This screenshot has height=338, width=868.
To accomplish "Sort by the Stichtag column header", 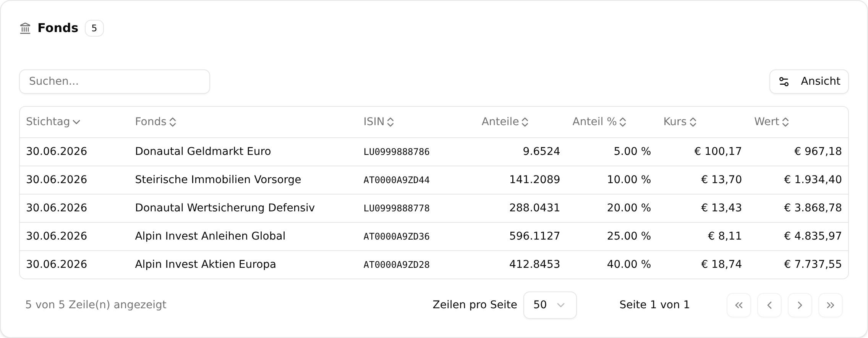I will pos(53,122).
